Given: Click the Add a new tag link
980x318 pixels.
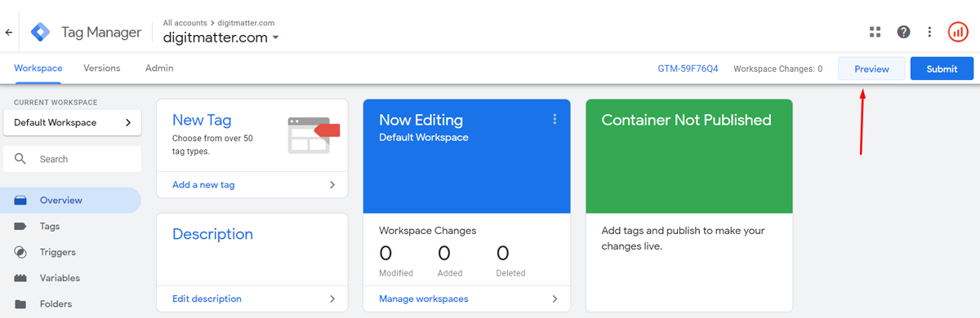Looking at the screenshot, I should (x=203, y=185).
